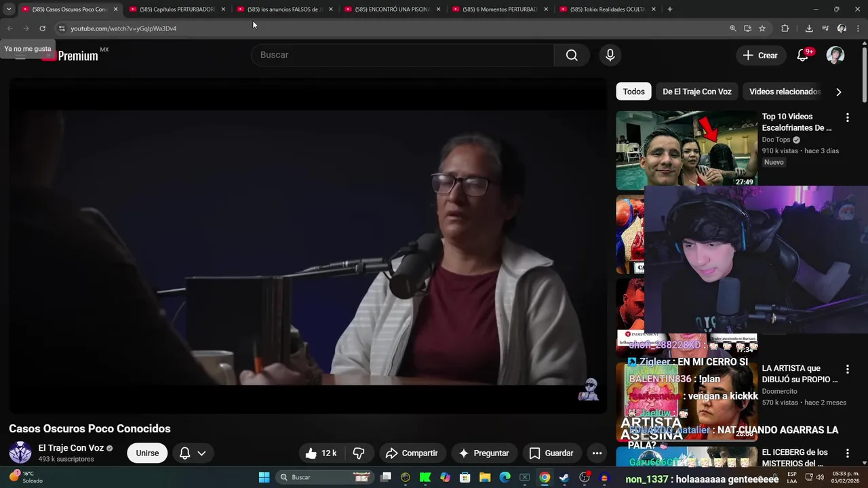Open the browser extensions puzzle icon
The width and height of the screenshot is (868, 488).
click(x=785, y=28)
